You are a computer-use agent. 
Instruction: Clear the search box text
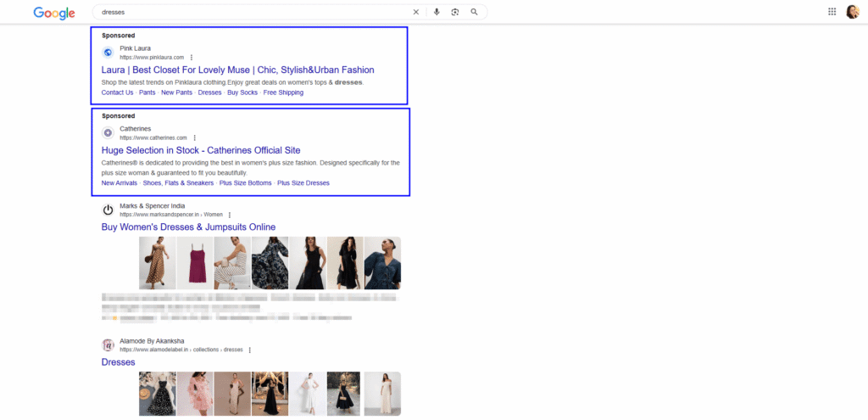coord(415,12)
